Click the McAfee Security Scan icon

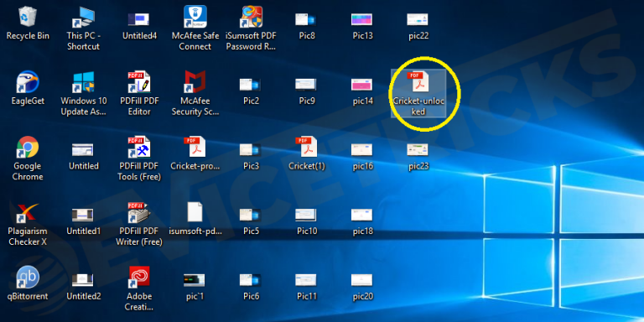click(195, 81)
